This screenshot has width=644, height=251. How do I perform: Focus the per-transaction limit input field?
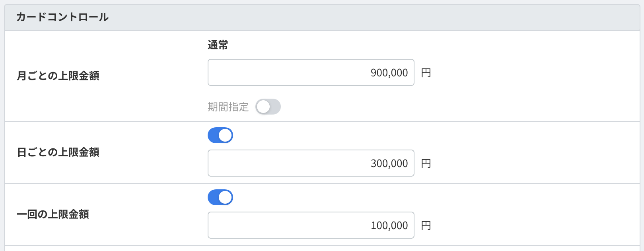(310, 225)
